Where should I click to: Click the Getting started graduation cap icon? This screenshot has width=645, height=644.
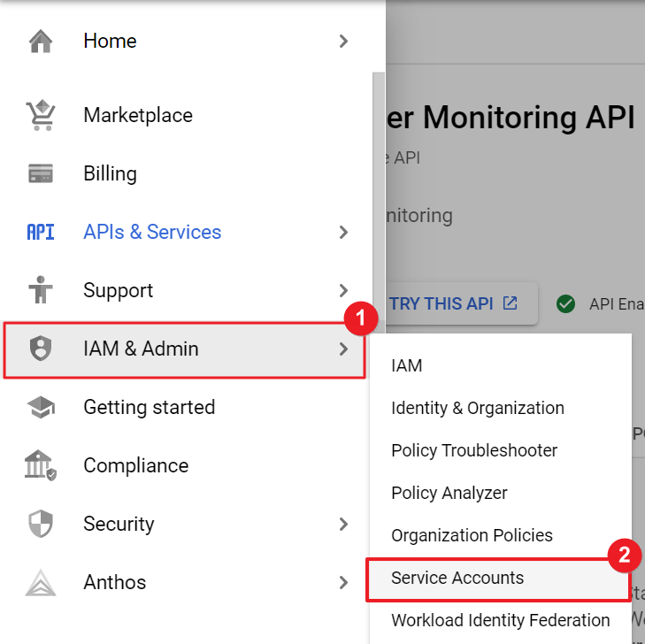coord(41,407)
